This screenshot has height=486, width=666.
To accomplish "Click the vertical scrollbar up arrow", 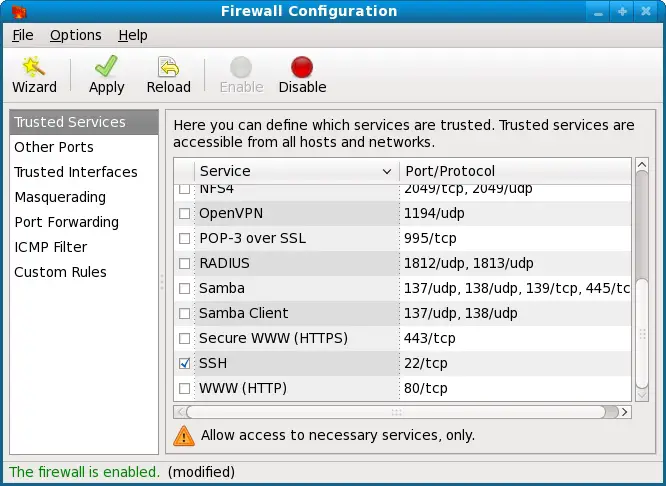I will click(641, 166).
